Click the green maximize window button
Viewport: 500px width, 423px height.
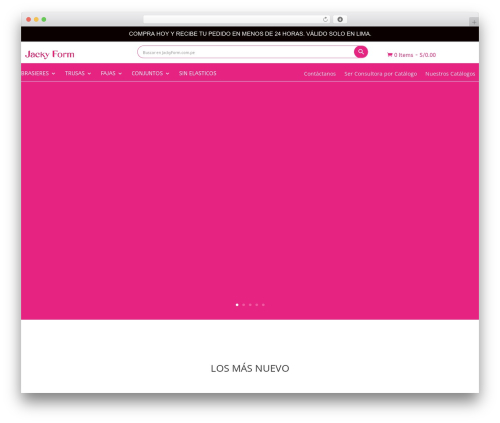[44, 19]
